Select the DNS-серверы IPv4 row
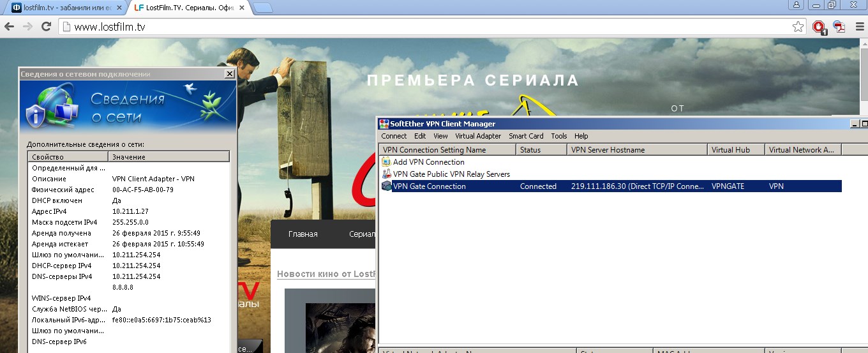Screen dimensions: 868x353 [129, 276]
